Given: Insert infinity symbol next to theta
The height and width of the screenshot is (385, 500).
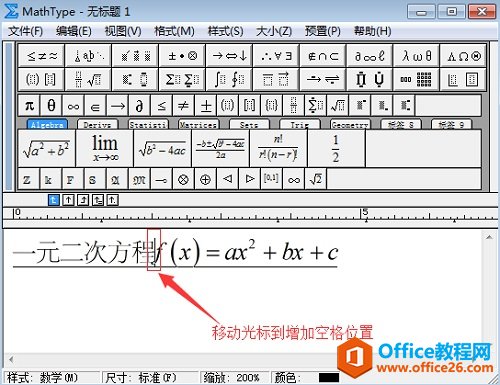Looking at the screenshot, I should (x=73, y=106).
